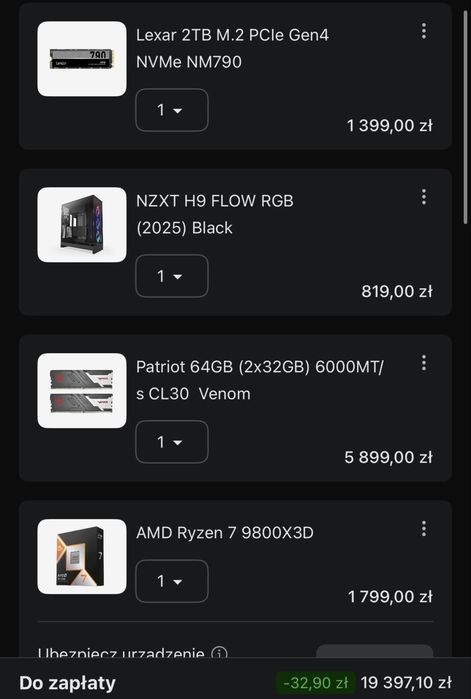Expand quantity dropdown for NZXT H9 FLOW case

(172, 276)
